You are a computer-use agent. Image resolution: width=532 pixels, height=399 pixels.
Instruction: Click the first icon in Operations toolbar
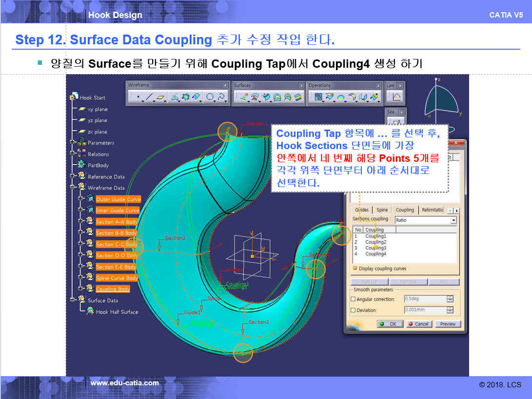tap(318, 97)
